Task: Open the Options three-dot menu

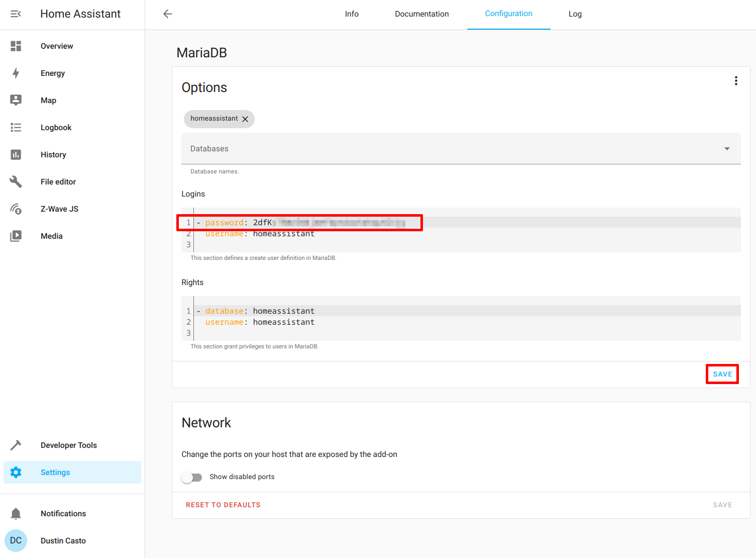Action: pos(736,81)
